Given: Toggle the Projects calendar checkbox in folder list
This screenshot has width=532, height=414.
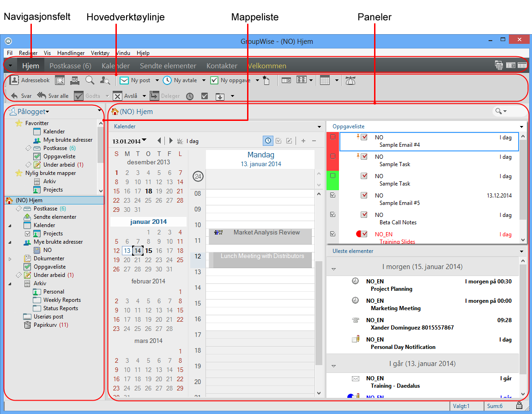Looking at the screenshot, I should click(28, 234).
